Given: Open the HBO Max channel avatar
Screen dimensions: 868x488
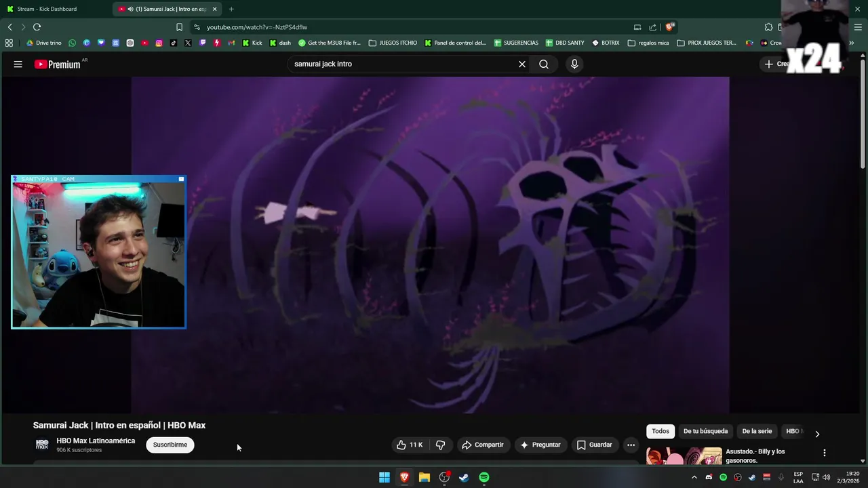Looking at the screenshot, I should (42, 445).
